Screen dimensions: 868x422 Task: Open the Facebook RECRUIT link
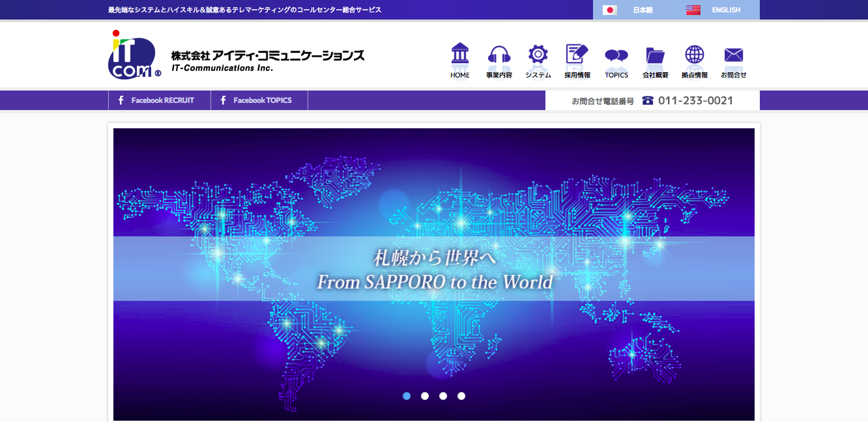160,100
